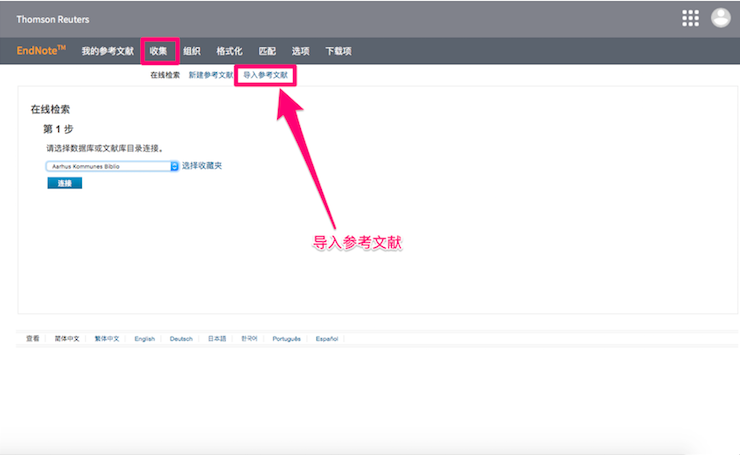Open the apps grid icon
This screenshot has height=455, width=740.
coord(690,18)
